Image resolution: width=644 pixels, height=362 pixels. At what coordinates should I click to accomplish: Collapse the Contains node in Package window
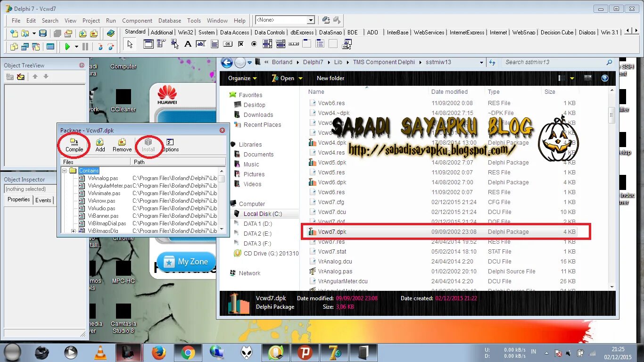(x=65, y=171)
